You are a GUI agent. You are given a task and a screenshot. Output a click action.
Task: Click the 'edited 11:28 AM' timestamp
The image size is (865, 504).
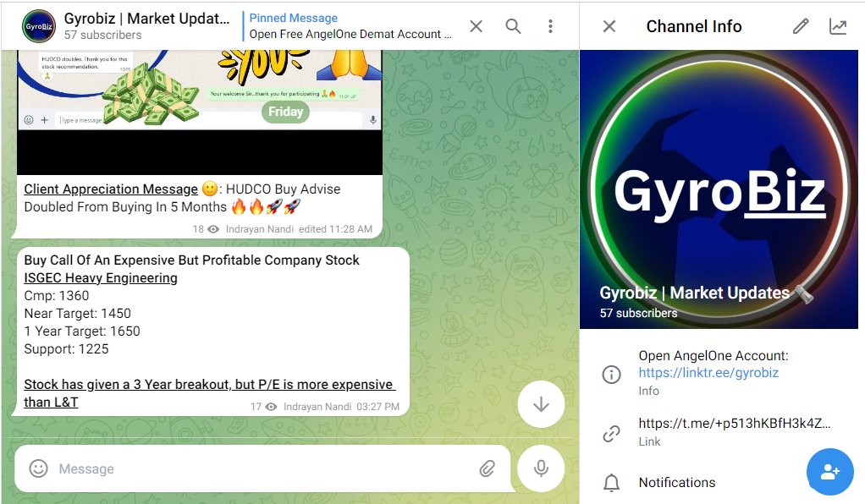[x=335, y=229]
